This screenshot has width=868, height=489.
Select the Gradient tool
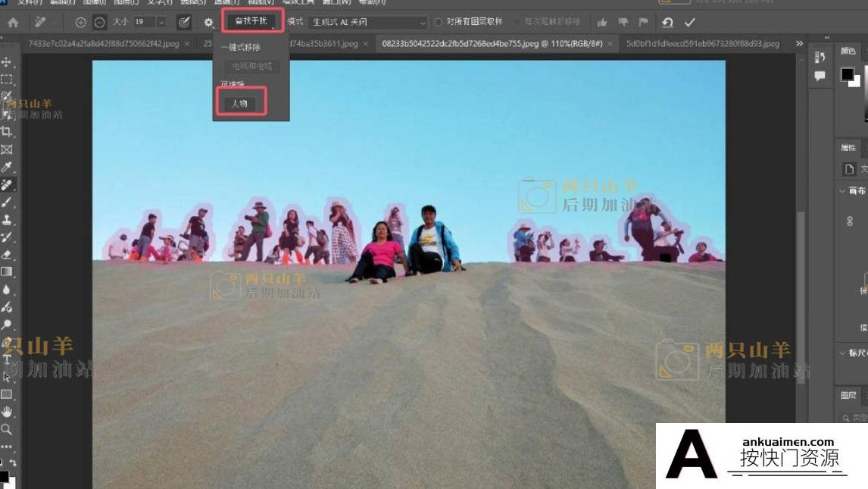[7, 272]
